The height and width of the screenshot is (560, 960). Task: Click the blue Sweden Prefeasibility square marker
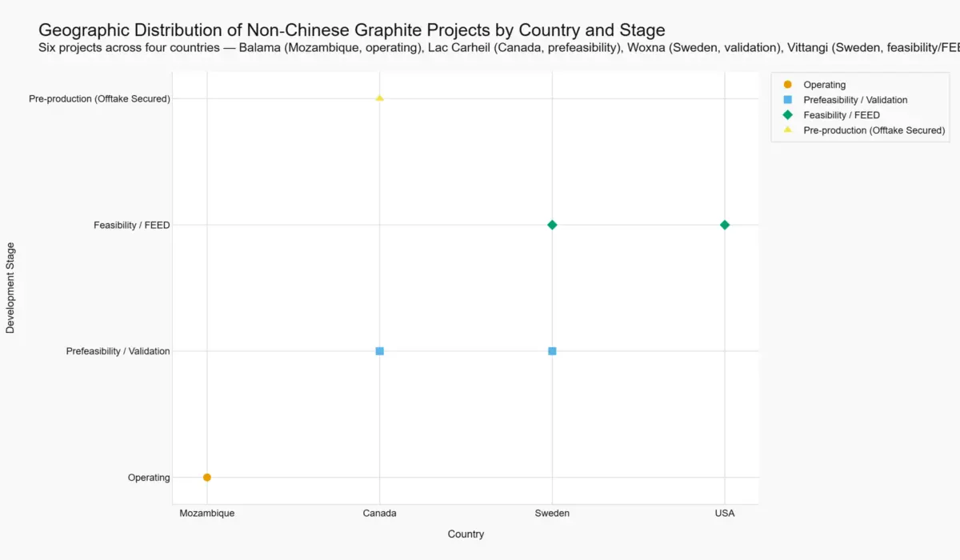click(x=552, y=351)
